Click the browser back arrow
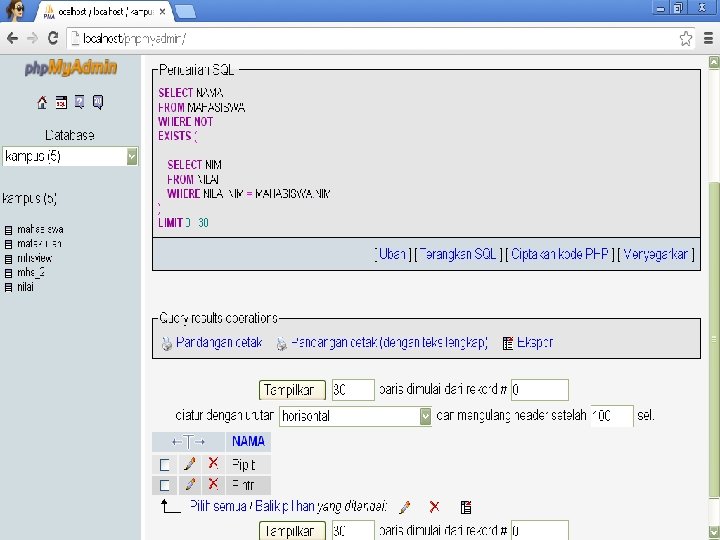Screen dimensions: 720x540 pos(12,38)
